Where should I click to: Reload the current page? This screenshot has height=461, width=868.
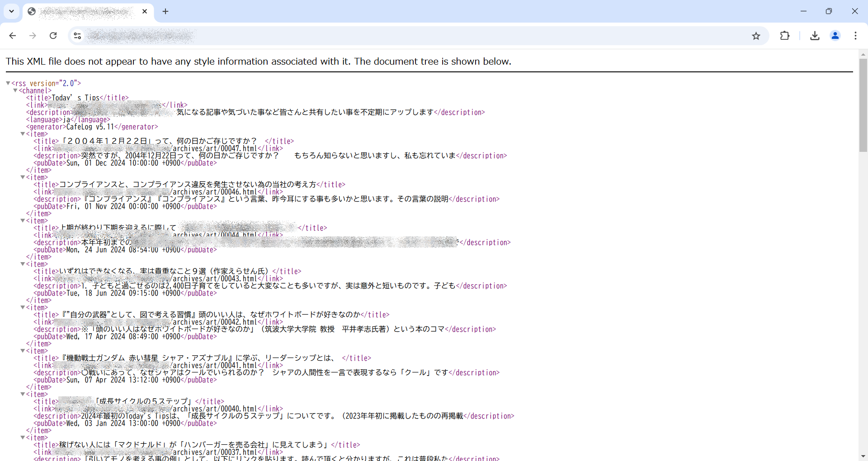pyautogui.click(x=53, y=36)
